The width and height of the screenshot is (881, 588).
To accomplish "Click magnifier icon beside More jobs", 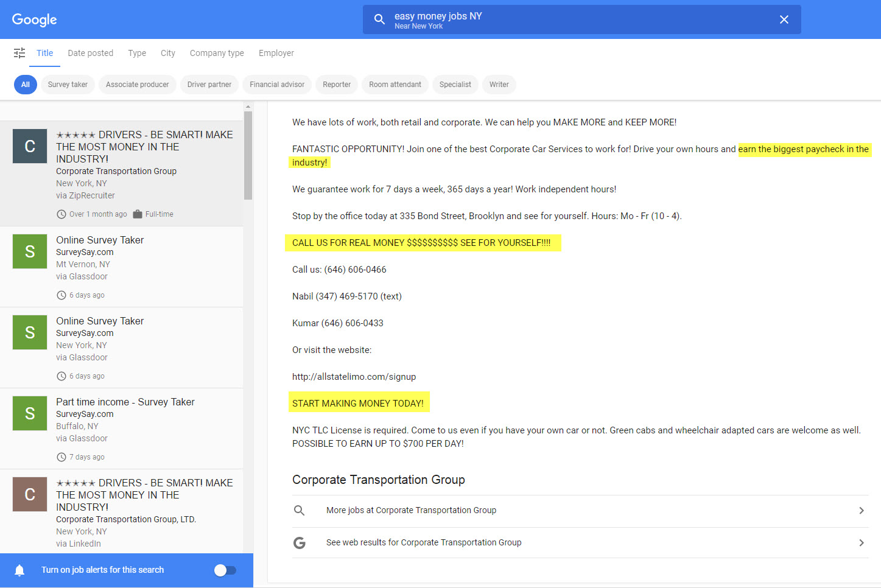I will click(x=300, y=510).
